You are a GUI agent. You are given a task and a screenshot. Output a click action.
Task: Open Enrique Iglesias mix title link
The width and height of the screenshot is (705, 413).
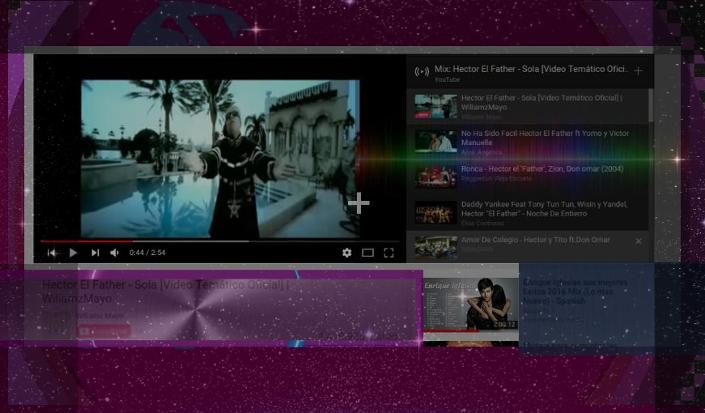point(575,292)
